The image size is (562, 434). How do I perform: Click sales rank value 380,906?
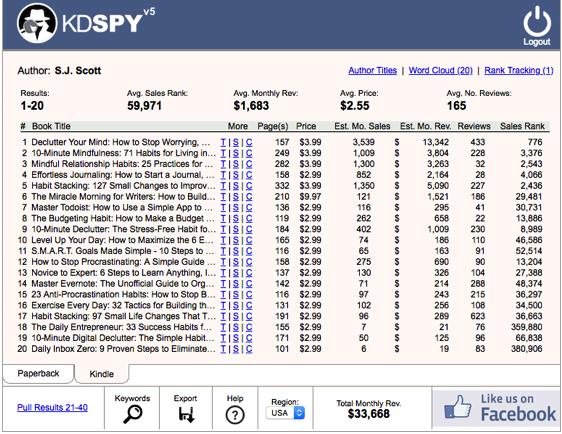[x=527, y=349]
